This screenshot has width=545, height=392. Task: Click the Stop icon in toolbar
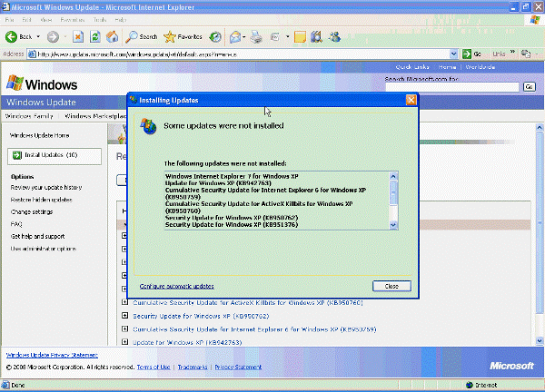(78, 36)
